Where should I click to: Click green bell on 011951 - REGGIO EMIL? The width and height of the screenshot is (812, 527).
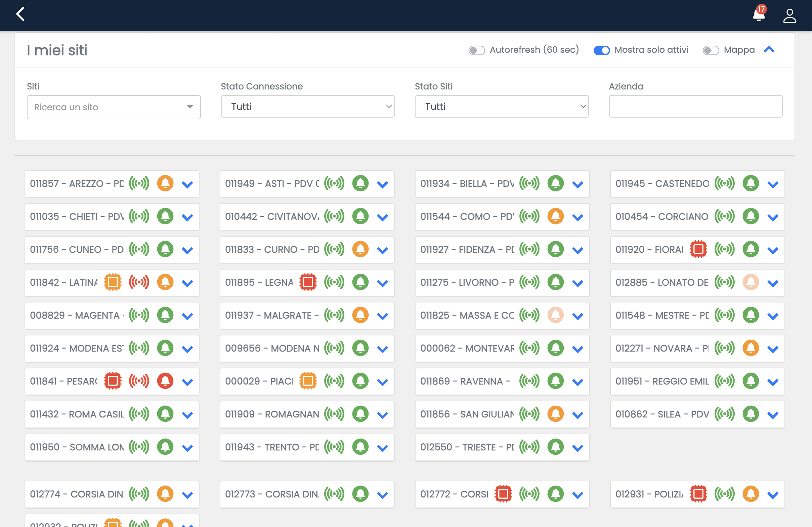[751, 381]
